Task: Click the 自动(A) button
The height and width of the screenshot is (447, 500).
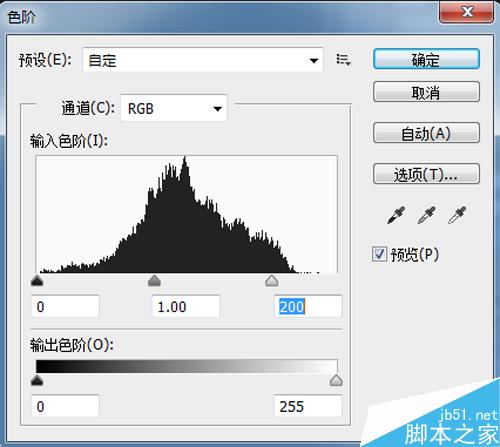Action: point(426,133)
